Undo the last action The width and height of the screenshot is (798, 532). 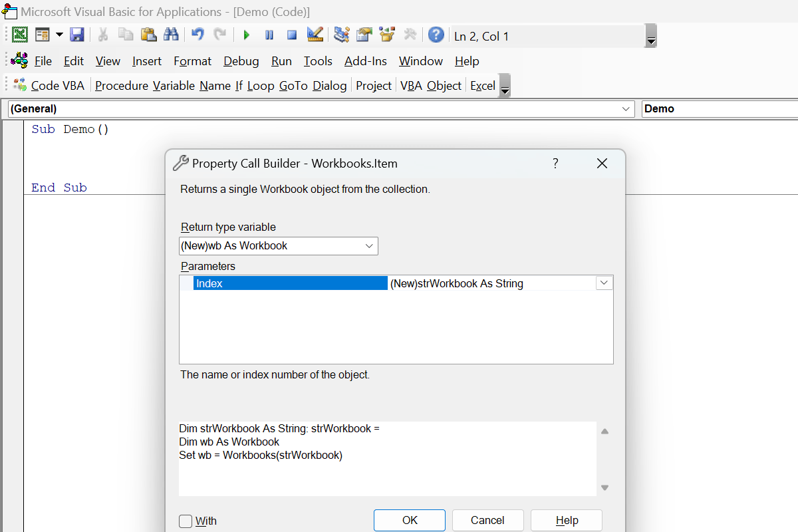(x=198, y=35)
